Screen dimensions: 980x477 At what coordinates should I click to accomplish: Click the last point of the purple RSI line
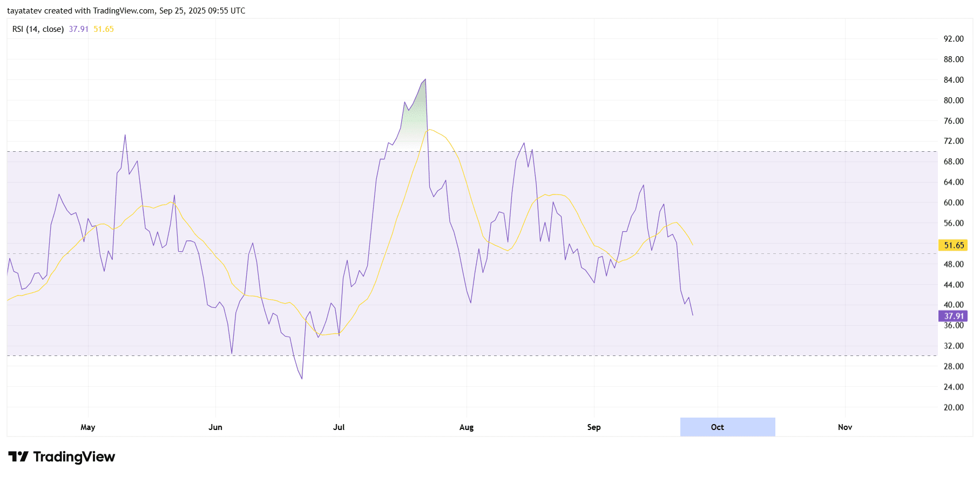pos(692,315)
